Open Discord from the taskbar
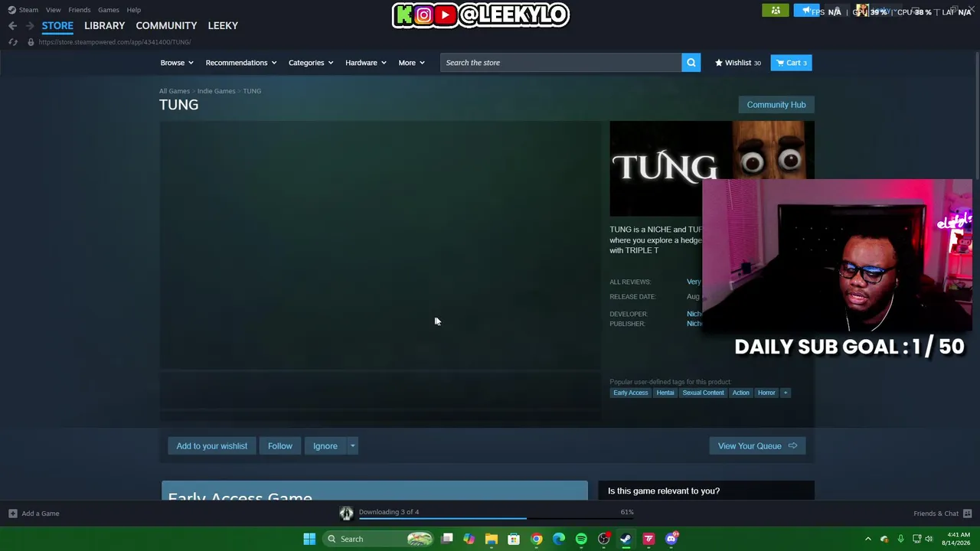 [671, 539]
